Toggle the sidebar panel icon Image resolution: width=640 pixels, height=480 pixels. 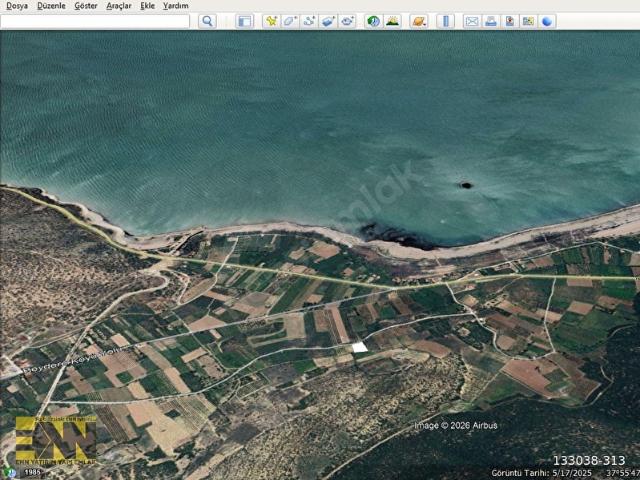click(x=244, y=21)
